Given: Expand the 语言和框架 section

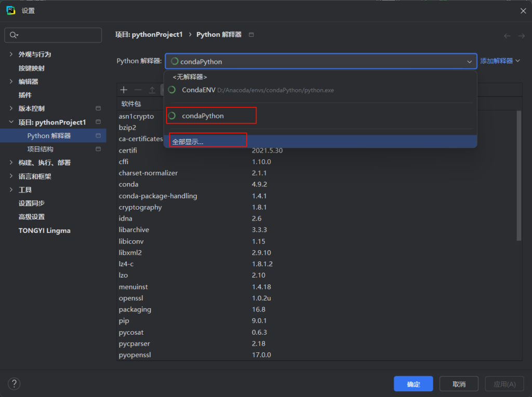Looking at the screenshot, I should tap(11, 176).
